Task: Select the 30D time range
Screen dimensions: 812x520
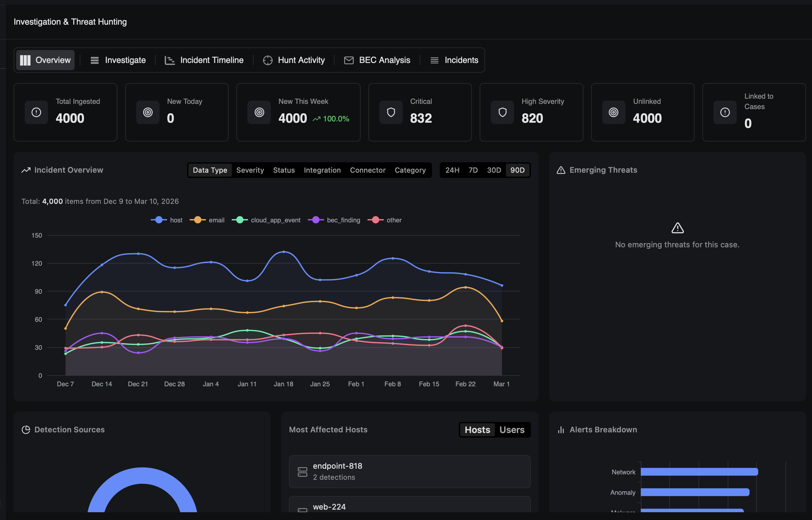Action: [494, 170]
